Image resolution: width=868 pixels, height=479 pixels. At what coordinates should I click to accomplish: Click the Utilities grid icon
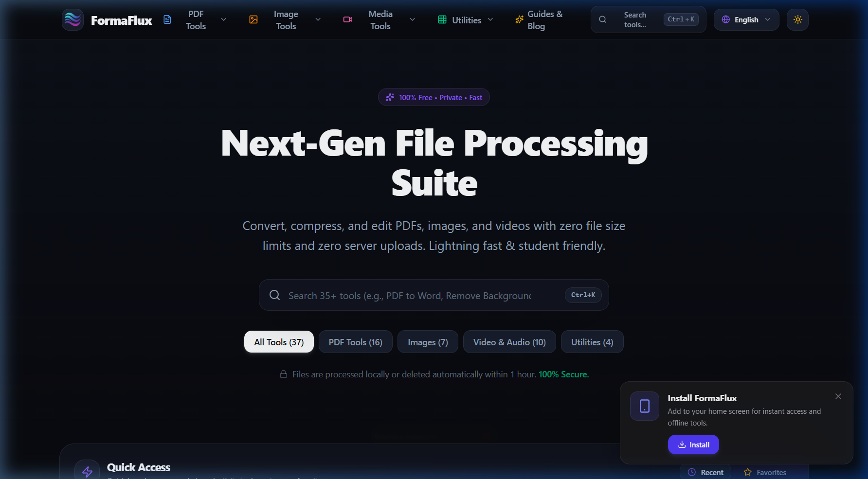442,20
